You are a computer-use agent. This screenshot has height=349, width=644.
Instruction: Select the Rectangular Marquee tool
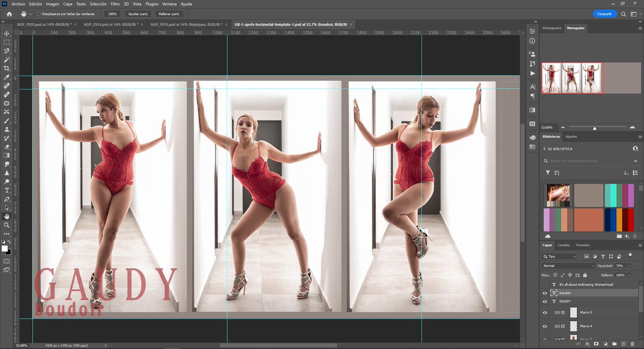7,42
